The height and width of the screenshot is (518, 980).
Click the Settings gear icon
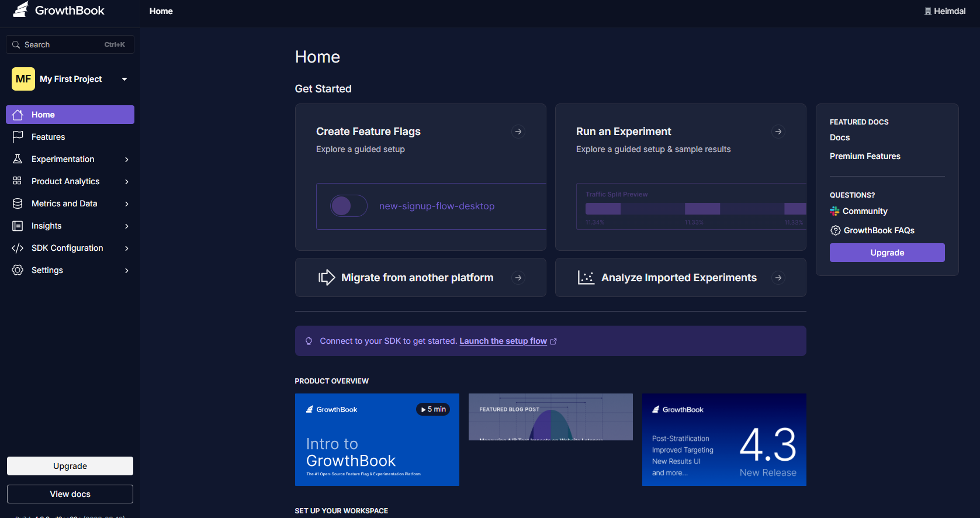point(18,270)
